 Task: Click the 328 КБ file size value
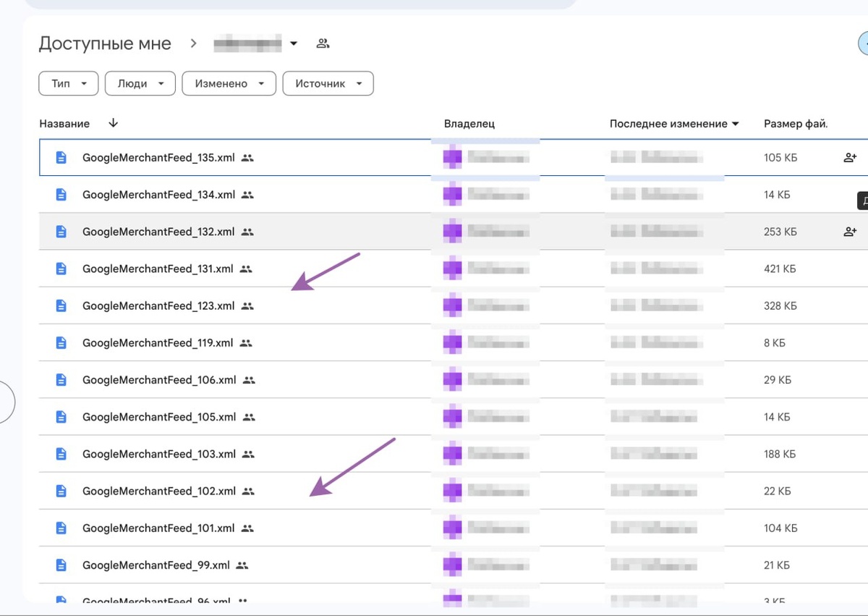780,305
